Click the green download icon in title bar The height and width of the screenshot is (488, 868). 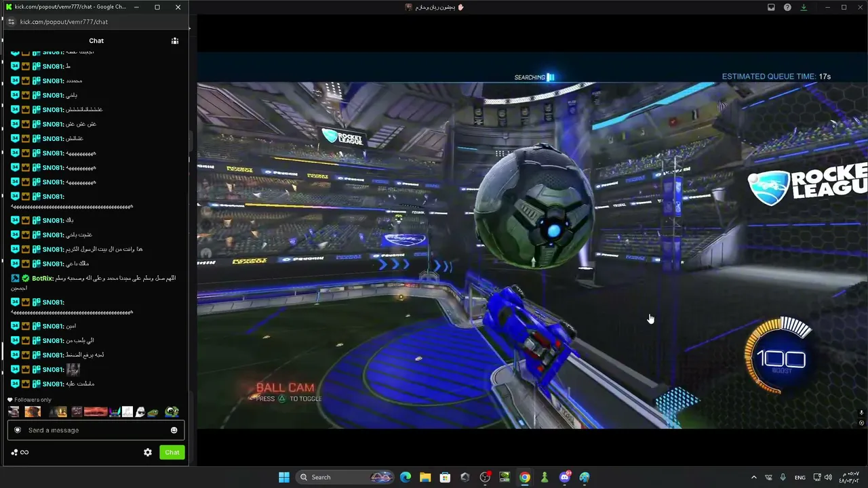pyautogui.click(x=804, y=7)
